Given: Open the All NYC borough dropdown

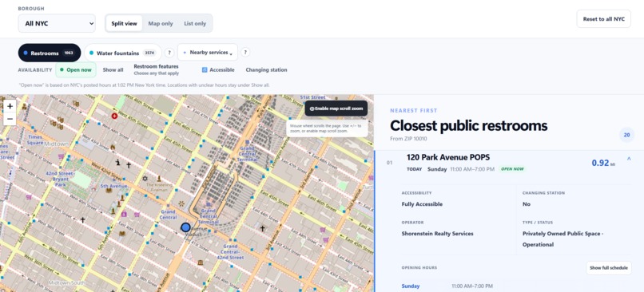Looking at the screenshot, I should [57, 23].
